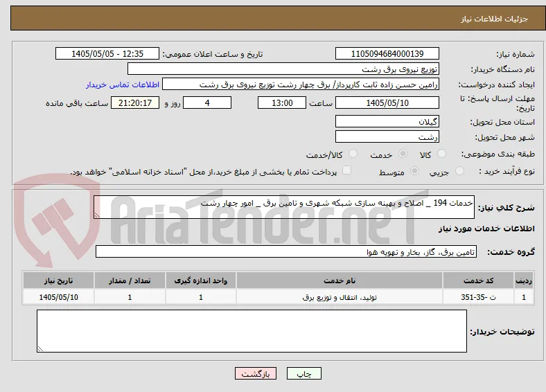The height and width of the screenshot is (392, 546).
Task: Click the buyer notes textarea توضیحات خریدار
Action: pos(252,331)
